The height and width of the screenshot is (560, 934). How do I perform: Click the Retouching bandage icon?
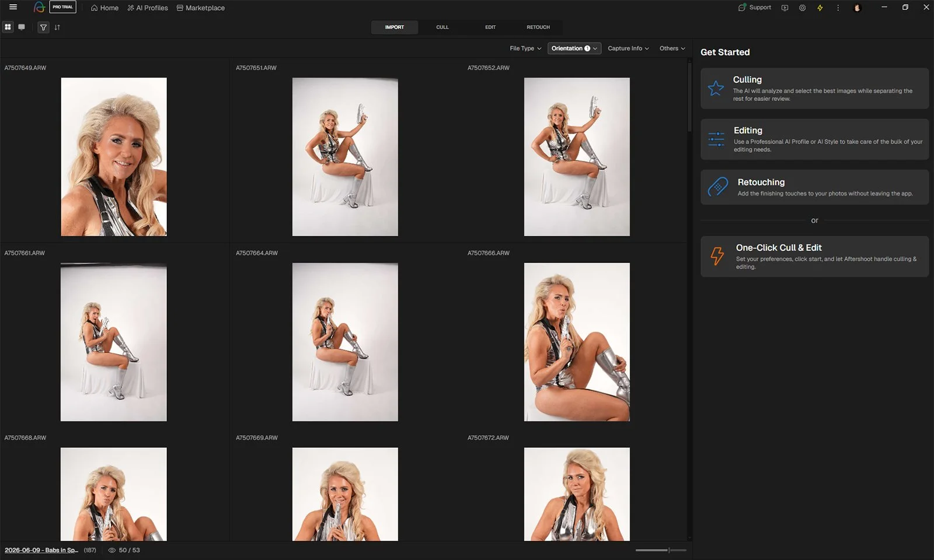[717, 187]
